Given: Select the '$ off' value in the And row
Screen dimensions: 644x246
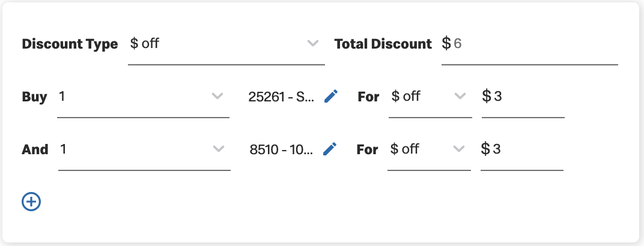Looking at the screenshot, I should pos(404,149).
